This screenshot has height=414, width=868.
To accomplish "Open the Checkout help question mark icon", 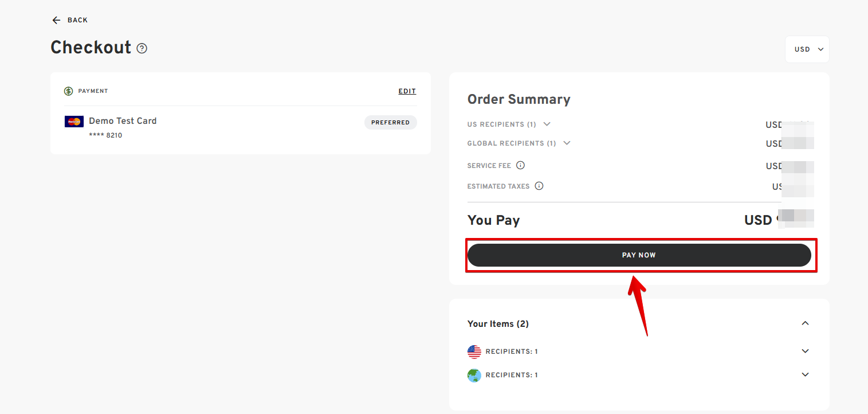I will click(142, 49).
